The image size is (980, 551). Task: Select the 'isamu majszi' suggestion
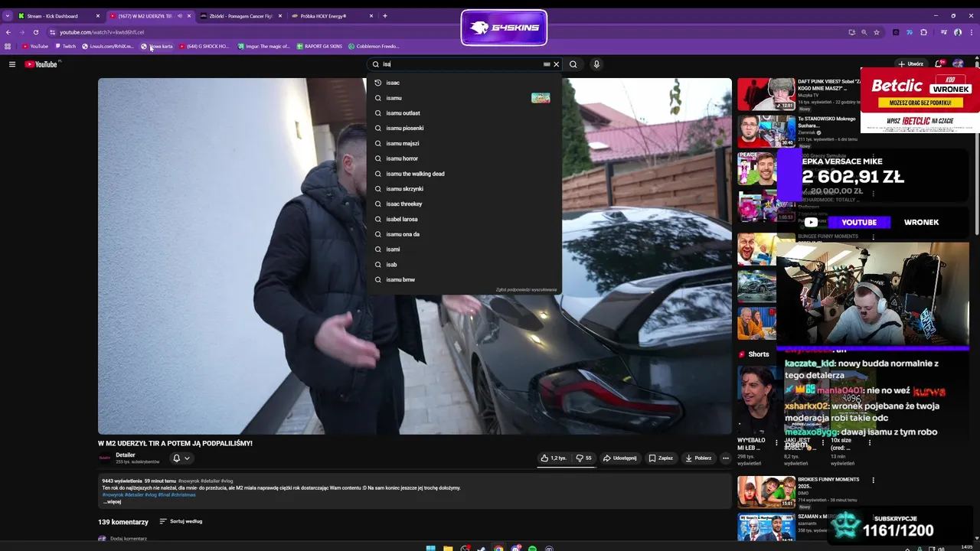(464, 143)
